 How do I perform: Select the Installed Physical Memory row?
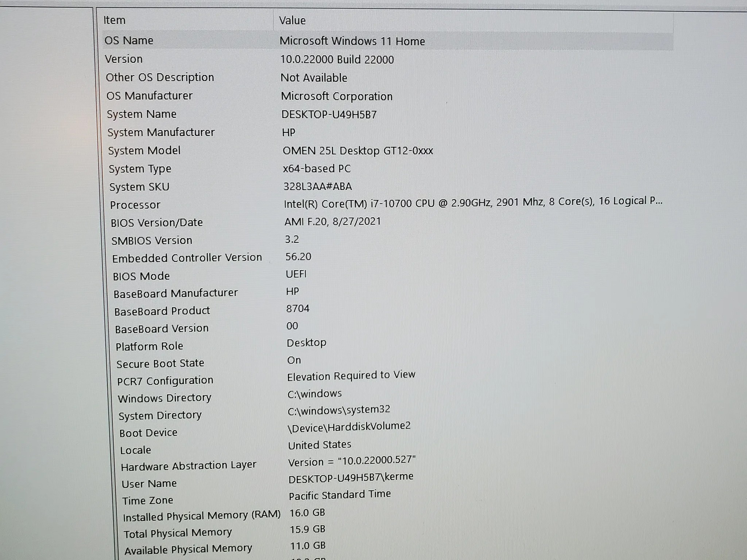tap(202, 516)
